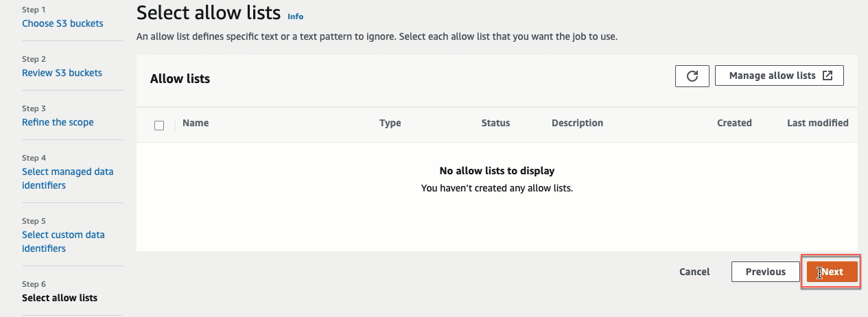Click the orange Next button

[x=832, y=272]
